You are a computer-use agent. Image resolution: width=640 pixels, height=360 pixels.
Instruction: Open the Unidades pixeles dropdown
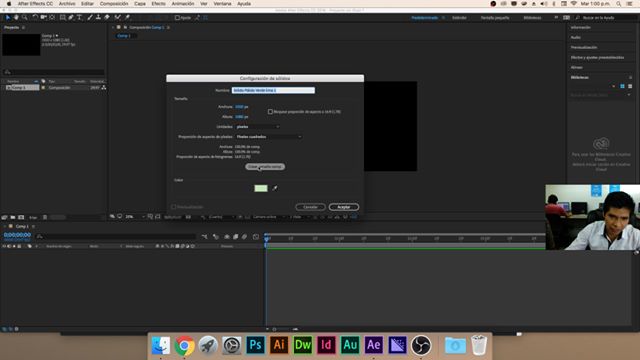[258, 127]
